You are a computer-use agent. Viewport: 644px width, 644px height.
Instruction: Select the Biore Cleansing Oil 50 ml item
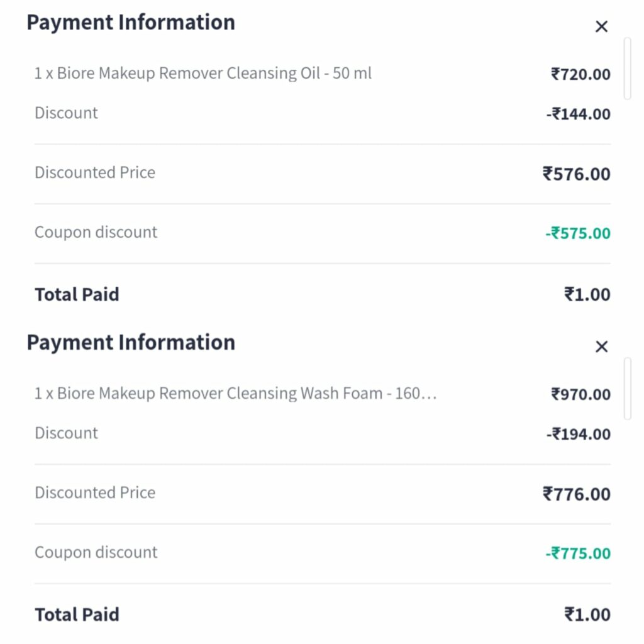(203, 74)
